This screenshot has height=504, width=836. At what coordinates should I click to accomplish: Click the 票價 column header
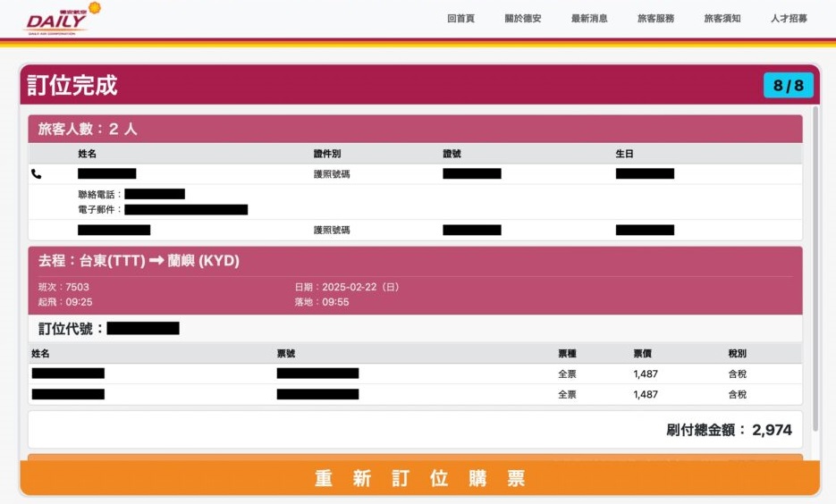[642, 353]
